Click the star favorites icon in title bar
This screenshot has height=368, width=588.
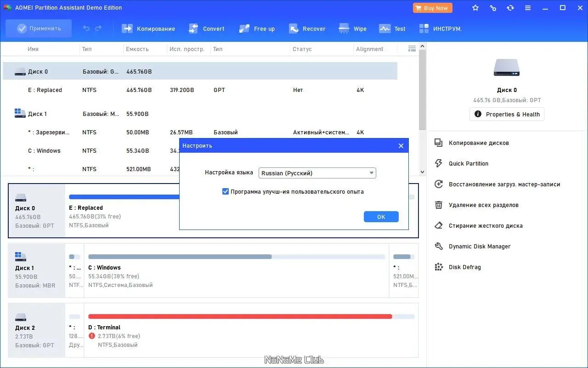click(475, 8)
